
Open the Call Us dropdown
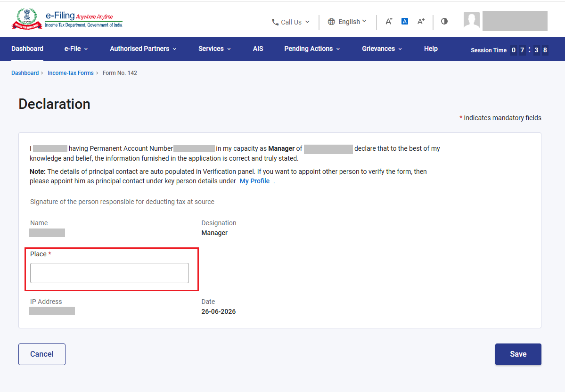coord(291,22)
